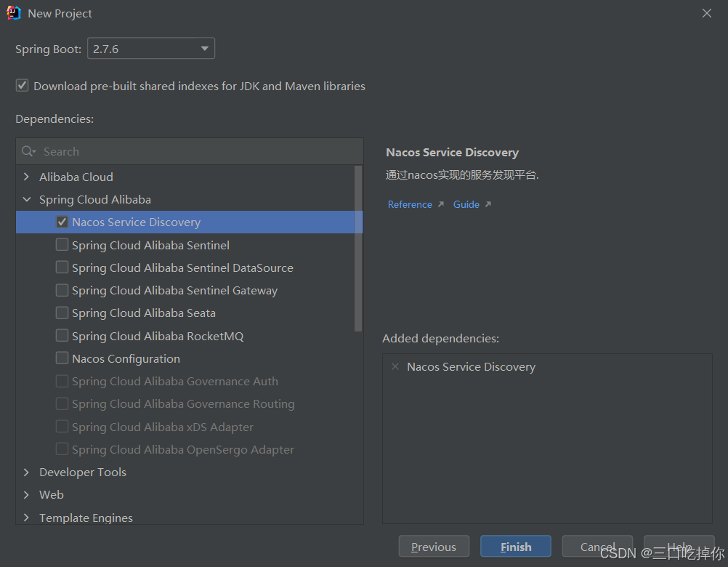Screen dimensions: 728x567
Task: Select the Spring Cloud Alibaba OpenSergo Adapter row
Action: [189, 449]
